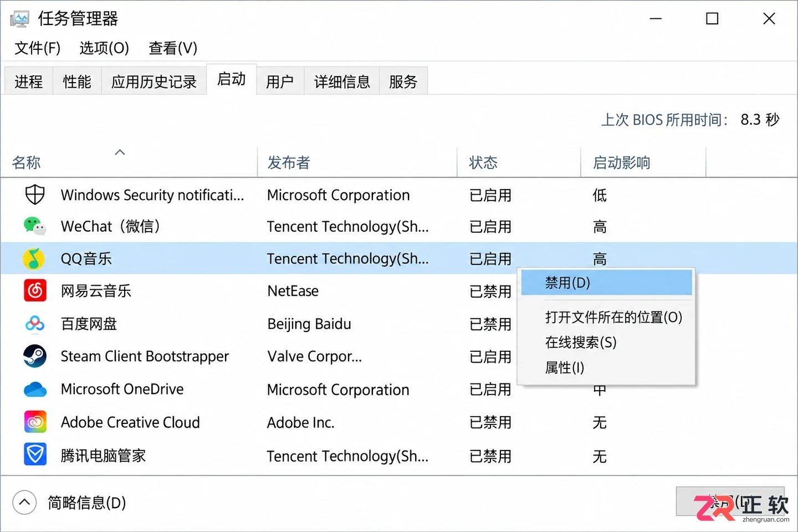
Task: Switch to the 详细信息 tab
Action: point(342,81)
